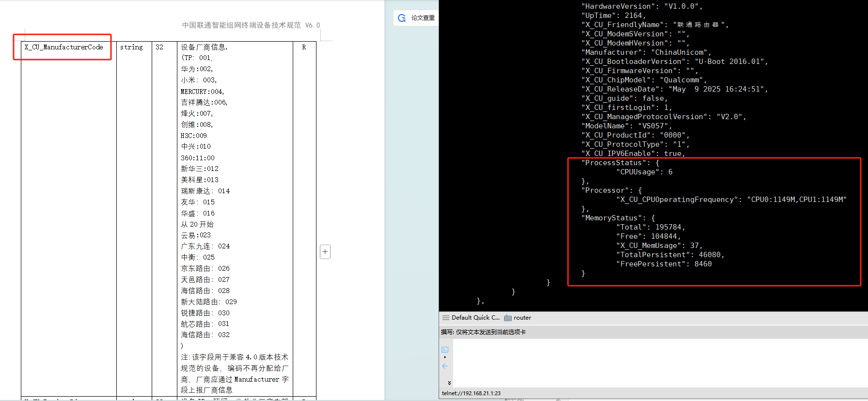Click the entry 烽火:007
This screenshot has height=401, width=868.
tap(197, 113)
